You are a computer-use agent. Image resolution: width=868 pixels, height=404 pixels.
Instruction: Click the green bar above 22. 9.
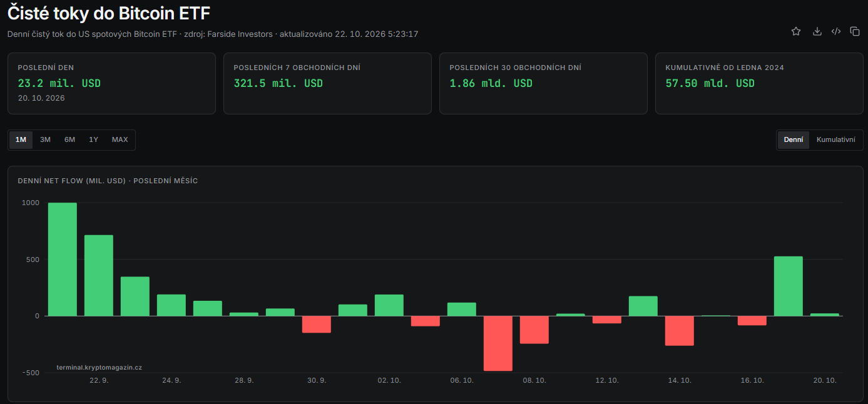(99, 275)
